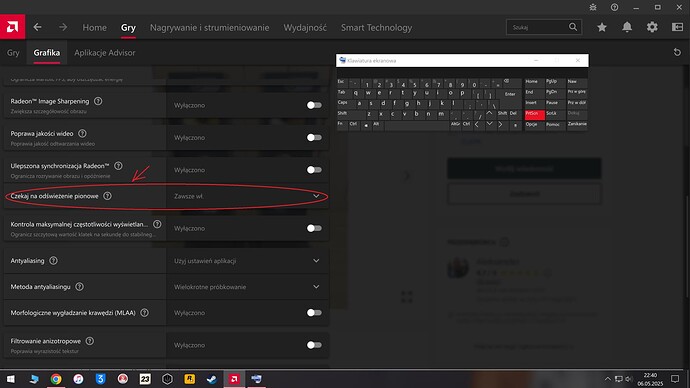This screenshot has height=388, width=690.
Task: Enable Poprawa jakości wideo toggle
Action: click(x=314, y=138)
